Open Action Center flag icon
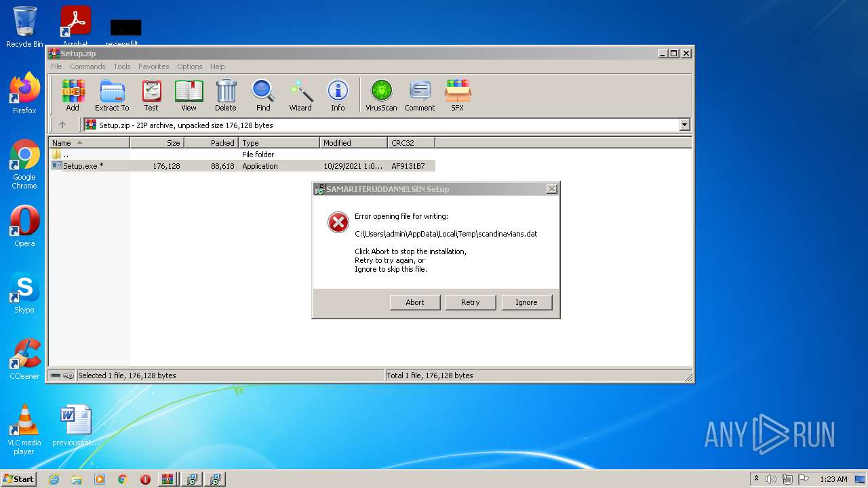Viewport: 868px width, 488px height. (x=804, y=479)
